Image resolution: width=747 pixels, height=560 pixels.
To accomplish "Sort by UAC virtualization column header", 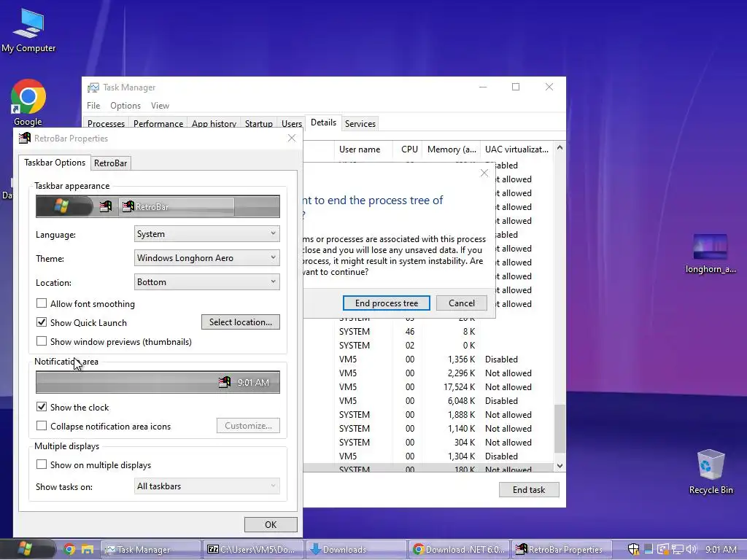I will click(x=517, y=149).
